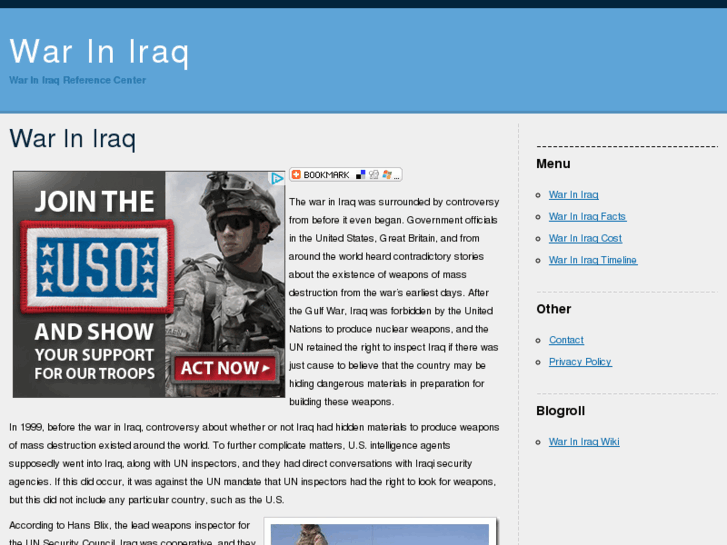Click the partially visible image beside Hans Blix paragraph
The image size is (727, 545).
click(x=380, y=532)
